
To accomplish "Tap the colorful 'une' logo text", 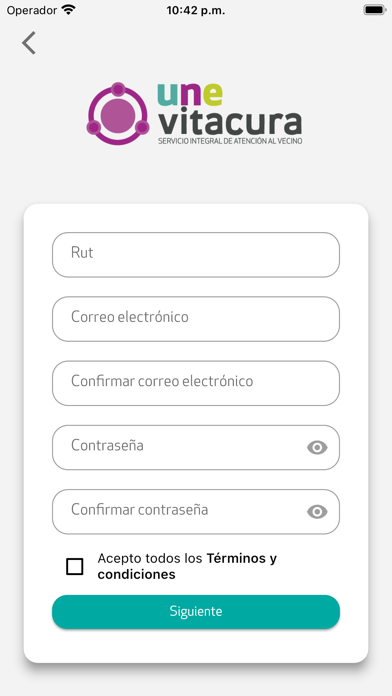I will 190,94.
